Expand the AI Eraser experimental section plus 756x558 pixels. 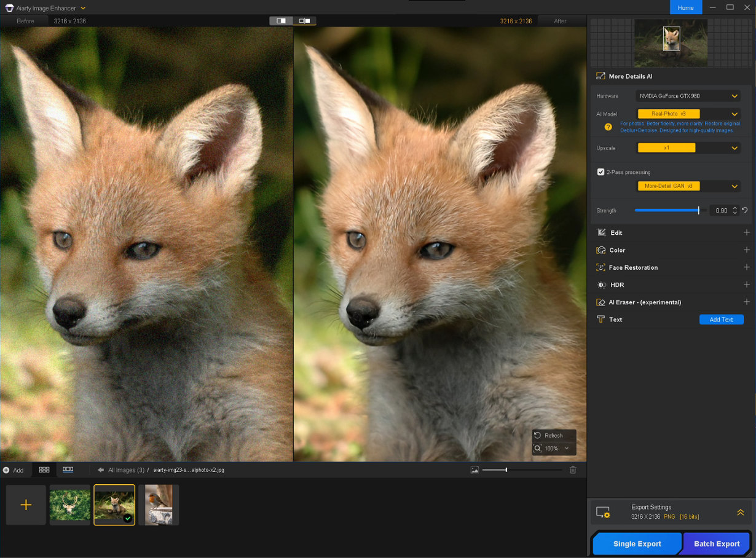tap(747, 302)
